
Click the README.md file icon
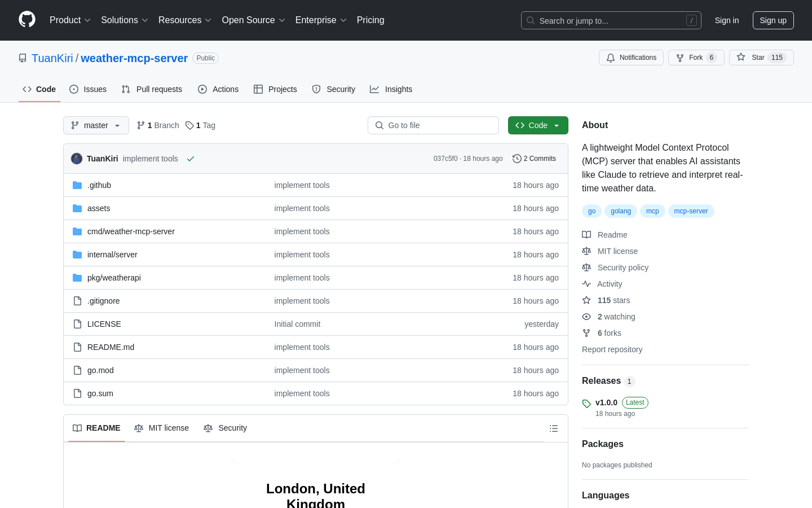(77, 347)
